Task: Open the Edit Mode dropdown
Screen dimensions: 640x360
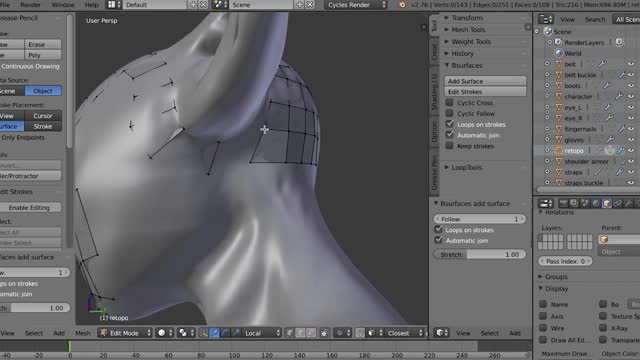Action: 125,333
